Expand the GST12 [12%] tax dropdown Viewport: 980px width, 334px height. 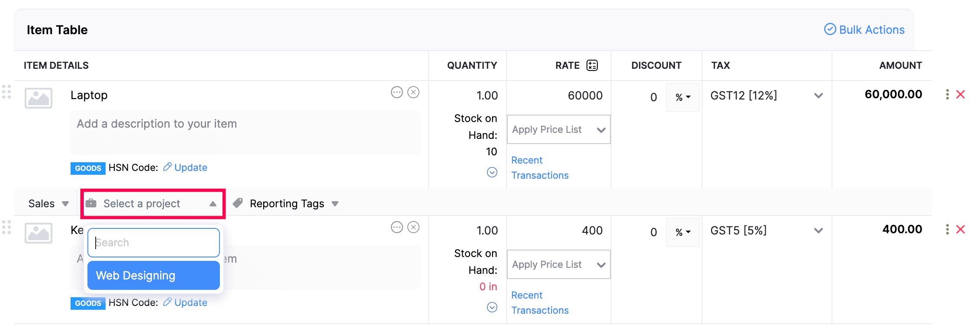point(818,96)
